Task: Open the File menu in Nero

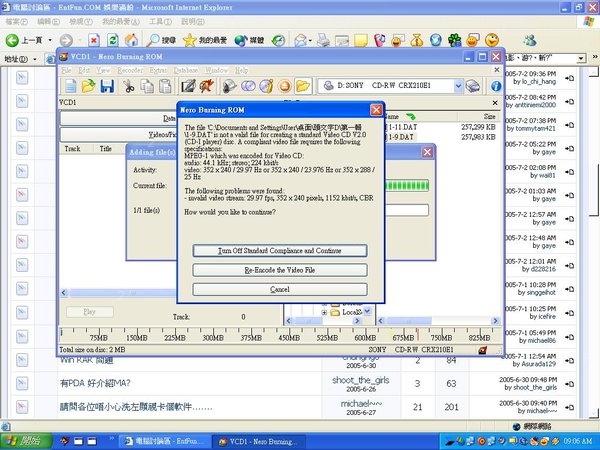Action: click(x=66, y=70)
